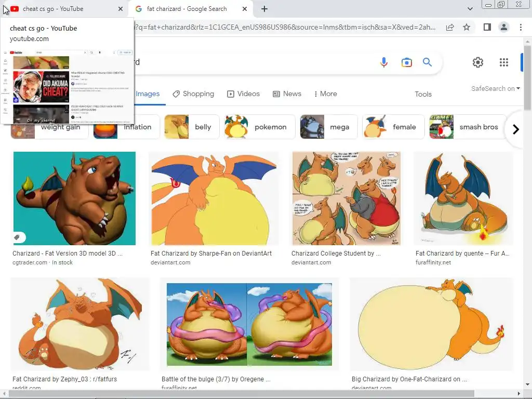Click the scroll-right arrow on the horizontal scrollbar
The width and height of the screenshot is (532, 399).
coord(519,394)
